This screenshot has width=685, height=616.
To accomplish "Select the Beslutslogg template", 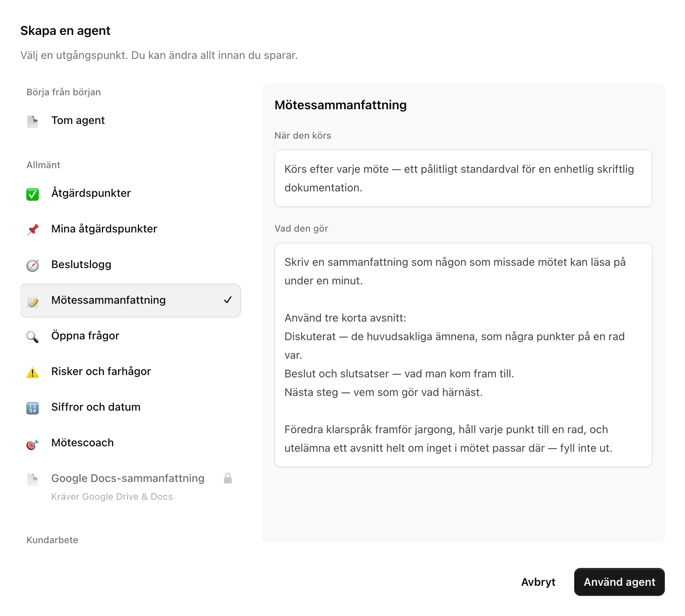I will tap(130, 265).
